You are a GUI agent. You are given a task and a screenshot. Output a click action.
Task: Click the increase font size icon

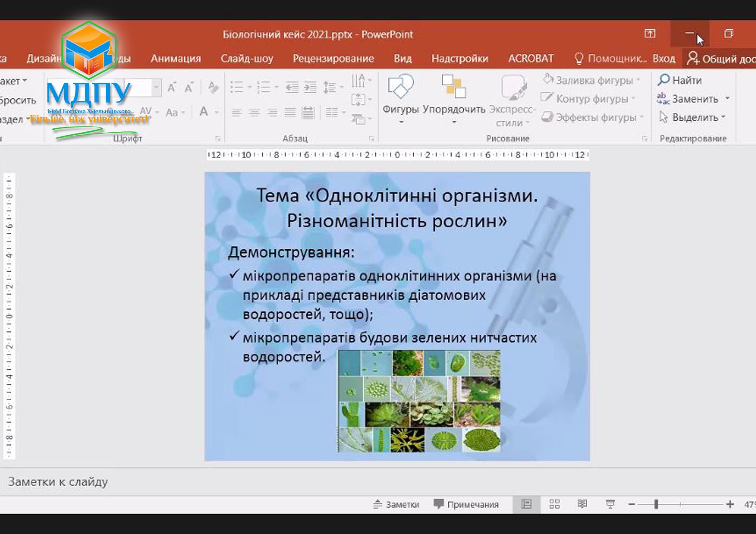pos(172,87)
